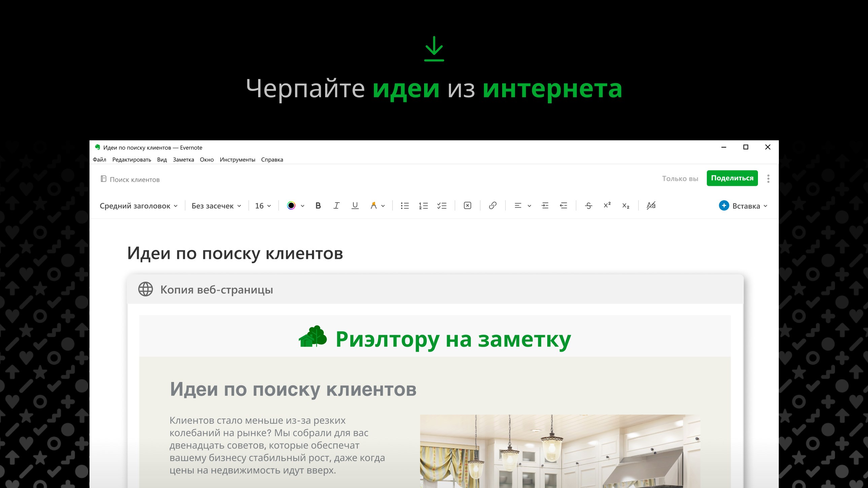The width and height of the screenshot is (868, 488).
Task: Insert a bulleted list
Action: point(405,206)
